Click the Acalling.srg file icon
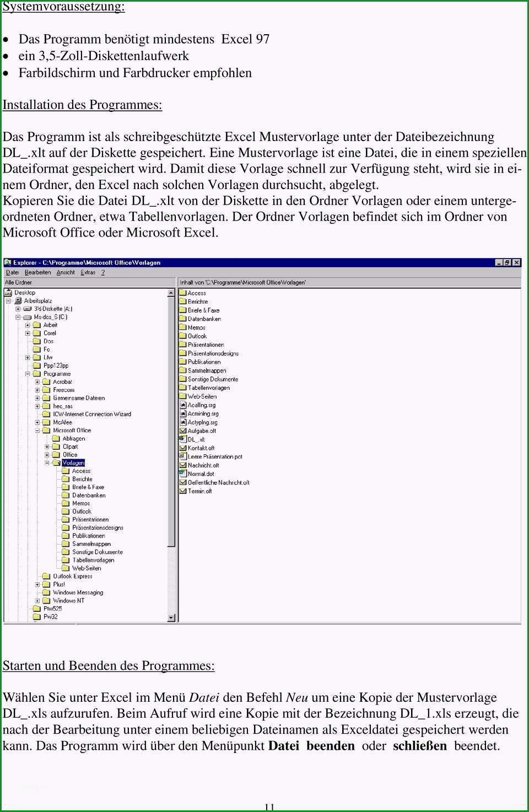Viewport: 529px width, 812px height. click(183, 405)
